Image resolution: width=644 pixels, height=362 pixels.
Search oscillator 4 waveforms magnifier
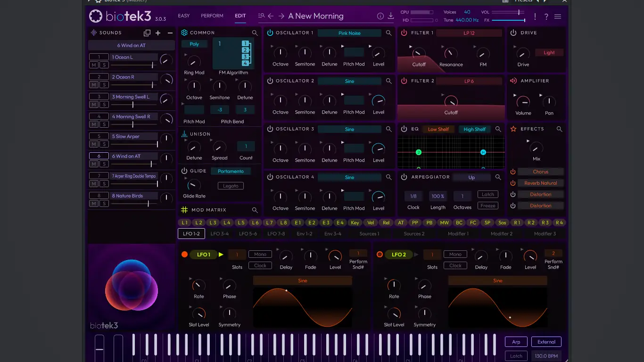pyautogui.click(x=388, y=177)
